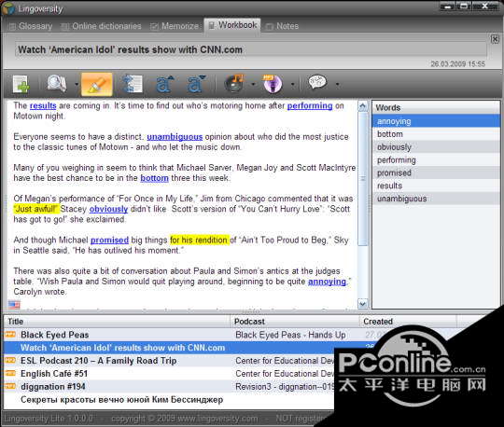Minimize the Lingoversity window

tap(448, 7)
